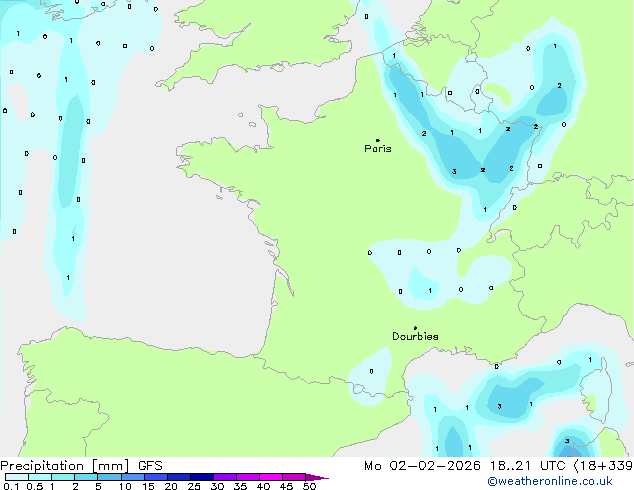Select the 20–25 mm legend swatch
Screen dimensions: 634x490
[179, 477]
